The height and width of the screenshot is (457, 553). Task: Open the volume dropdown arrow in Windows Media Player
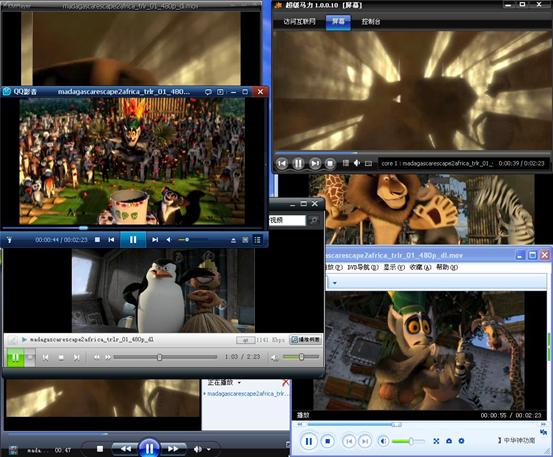209,449
